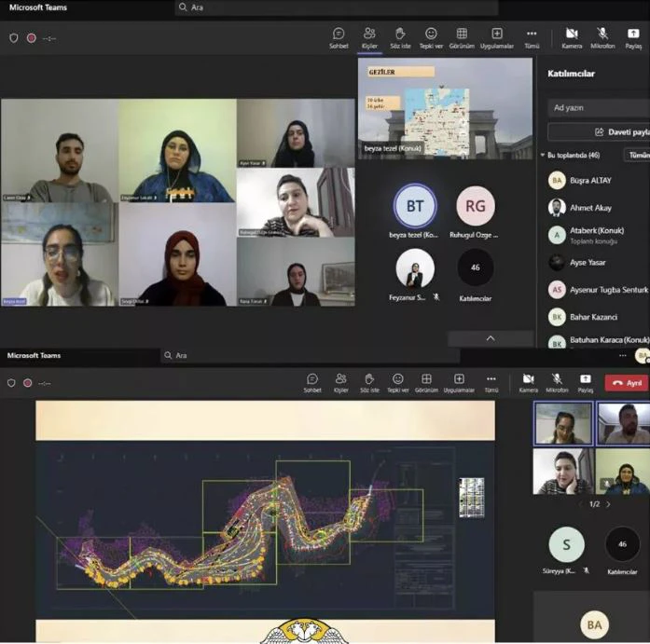
Task: Select Büşra ALTAY in participants list
Action: 597,181
